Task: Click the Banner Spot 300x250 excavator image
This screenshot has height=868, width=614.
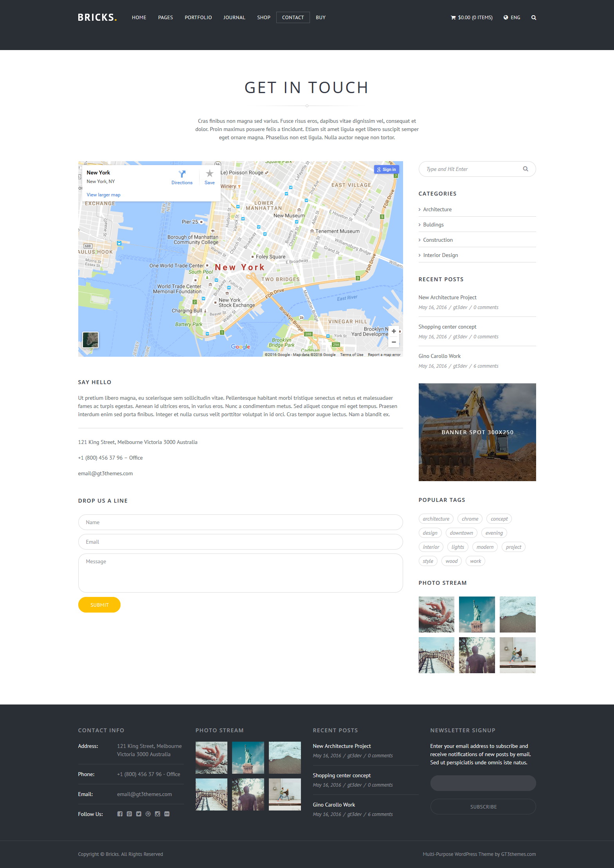Action: pos(477,432)
